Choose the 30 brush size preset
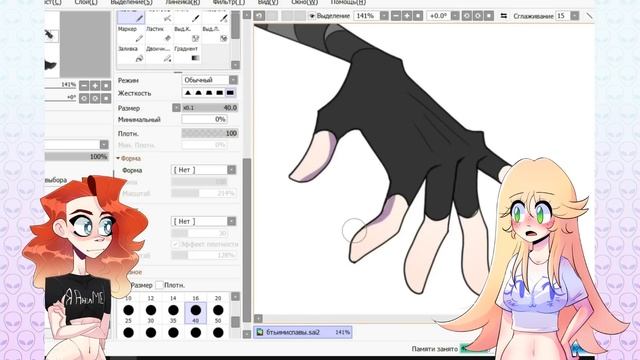 point(151,329)
